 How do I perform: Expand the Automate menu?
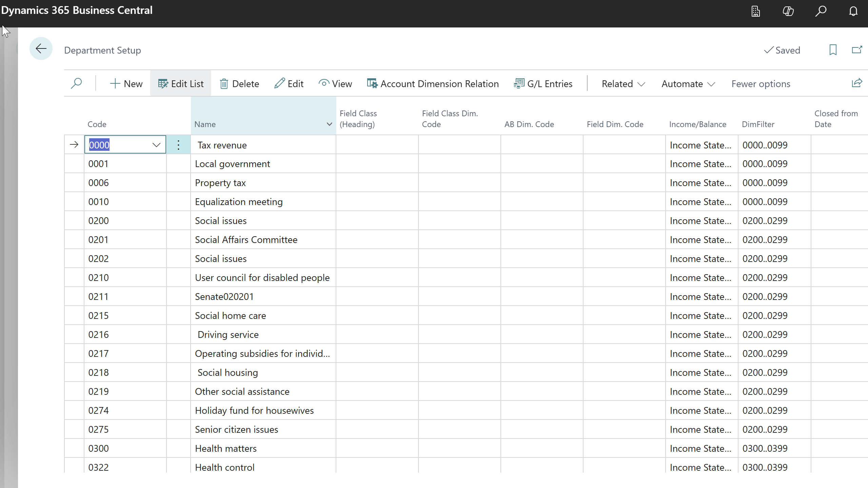[688, 84]
